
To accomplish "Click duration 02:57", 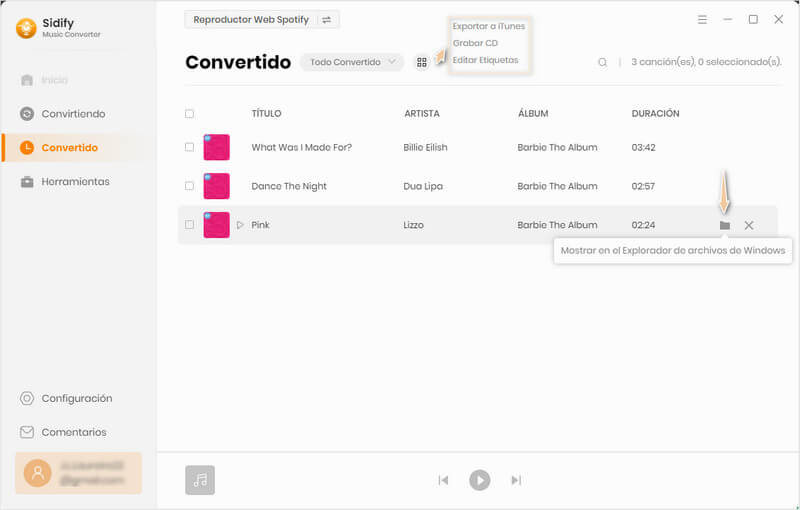I will coord(643,186).
